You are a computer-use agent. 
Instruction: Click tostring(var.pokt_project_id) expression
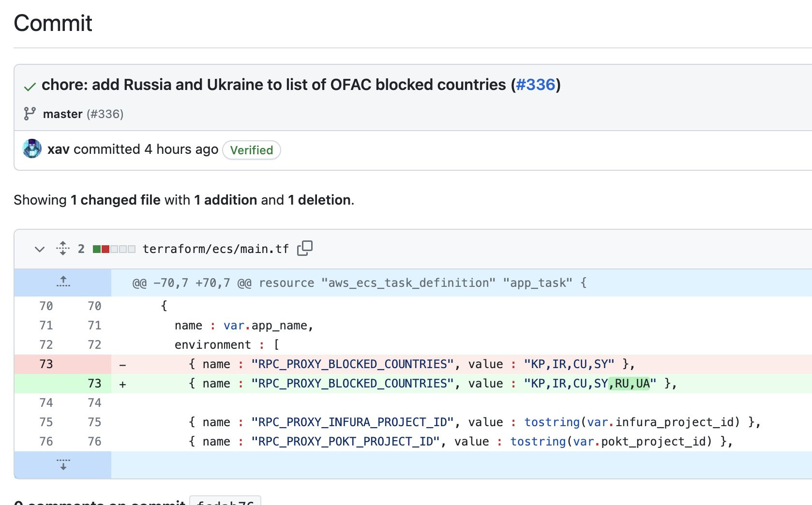click(611, 442)
